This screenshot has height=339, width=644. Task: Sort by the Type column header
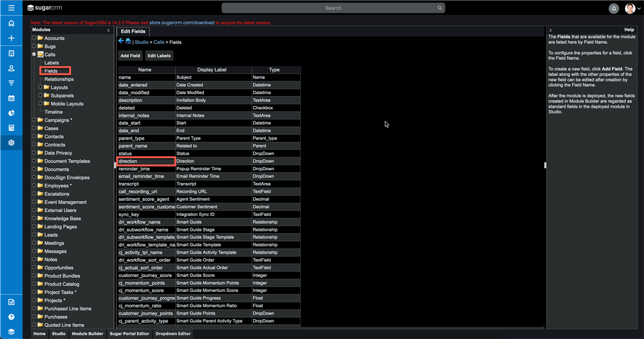[274, 70]
